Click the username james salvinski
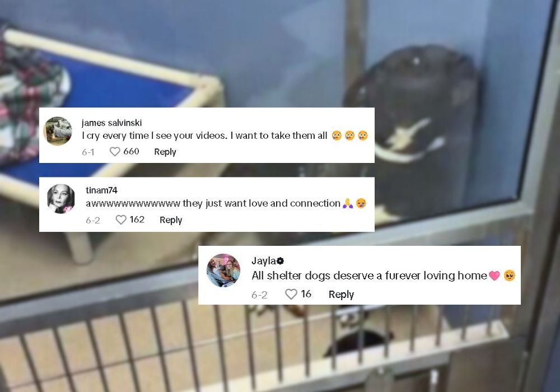The width and height of the screenshot is (560, 392). [x=111, y=123]
